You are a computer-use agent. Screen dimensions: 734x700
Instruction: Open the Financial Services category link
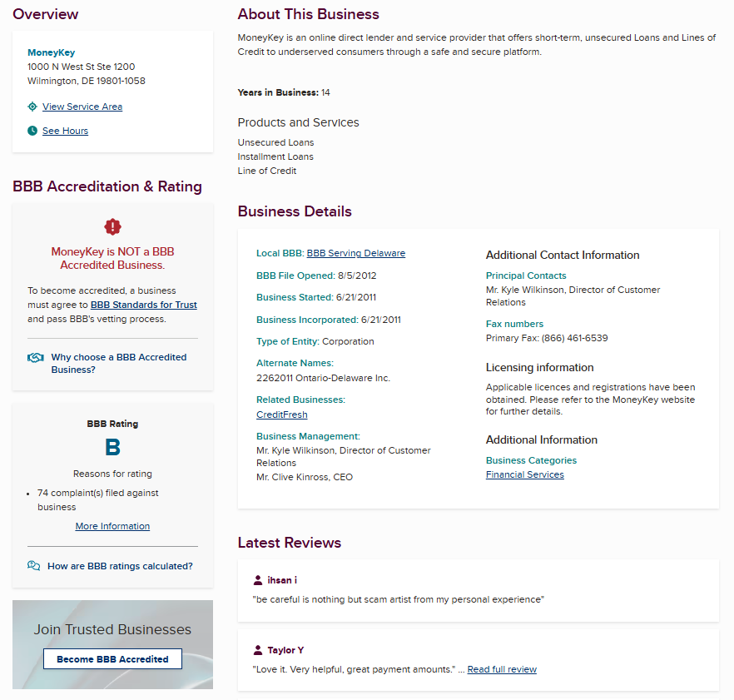(525, 474)
